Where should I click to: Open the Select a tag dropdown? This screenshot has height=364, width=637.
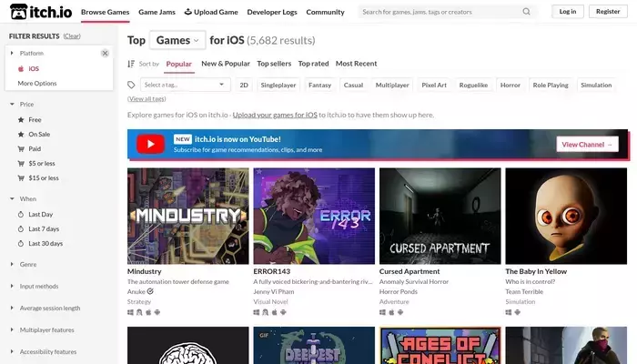click(x=186, y=85)
